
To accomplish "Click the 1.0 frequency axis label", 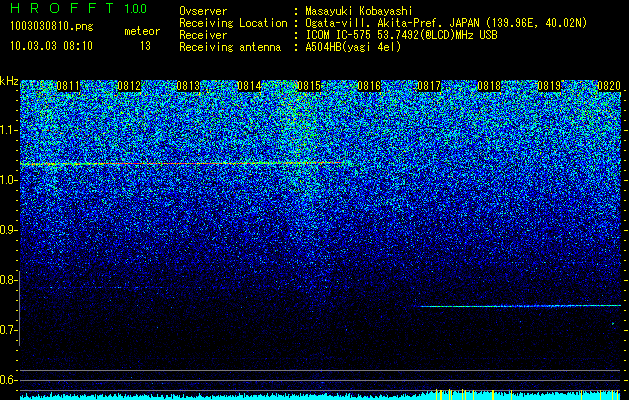I will [x=8, y=180].
